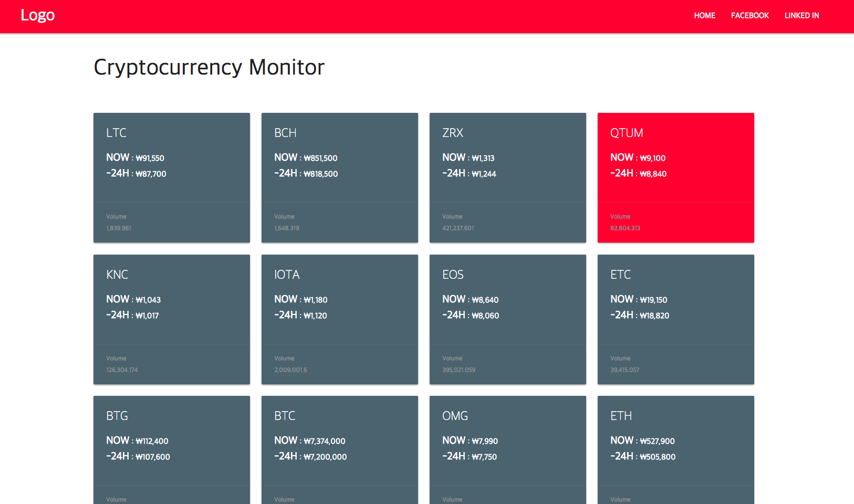Click the highlighted red QTUM card
This screenshot has width=854, height=504.
point(675,177)
